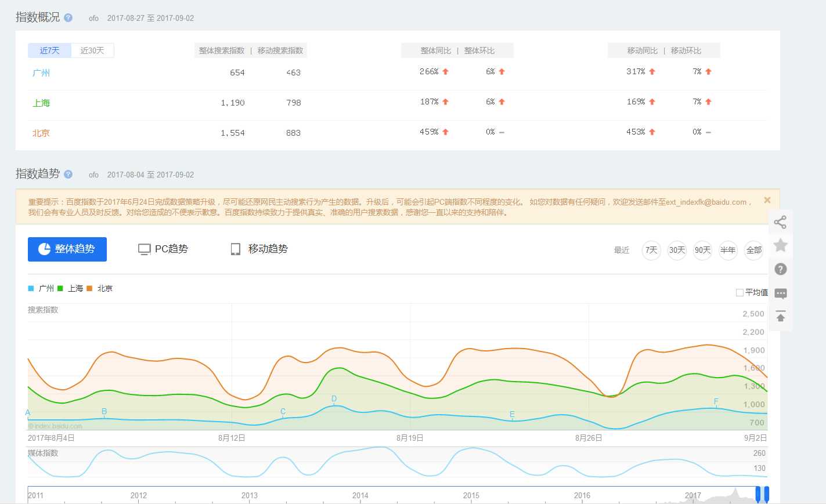The image size is (826, 504).
Task: Click news marker A on chart
Action: pyautogui.click(x=27, y=413)
